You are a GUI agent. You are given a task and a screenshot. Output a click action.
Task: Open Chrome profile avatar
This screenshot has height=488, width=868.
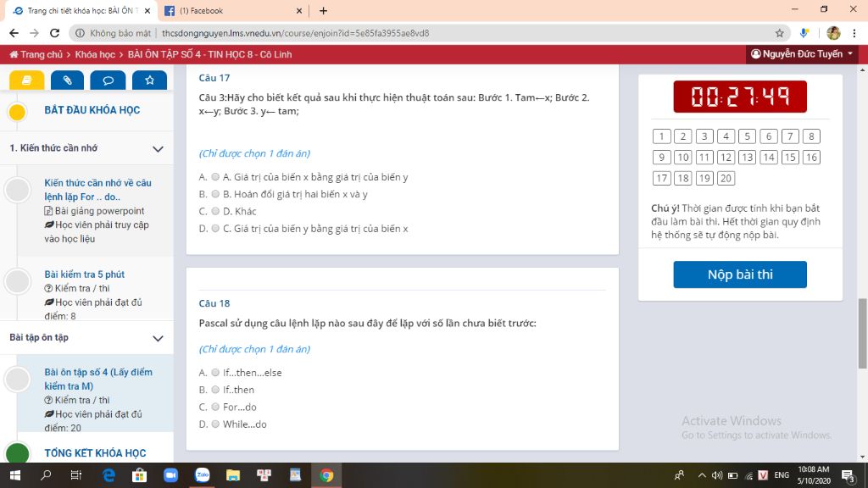click(x=833, y=33)
